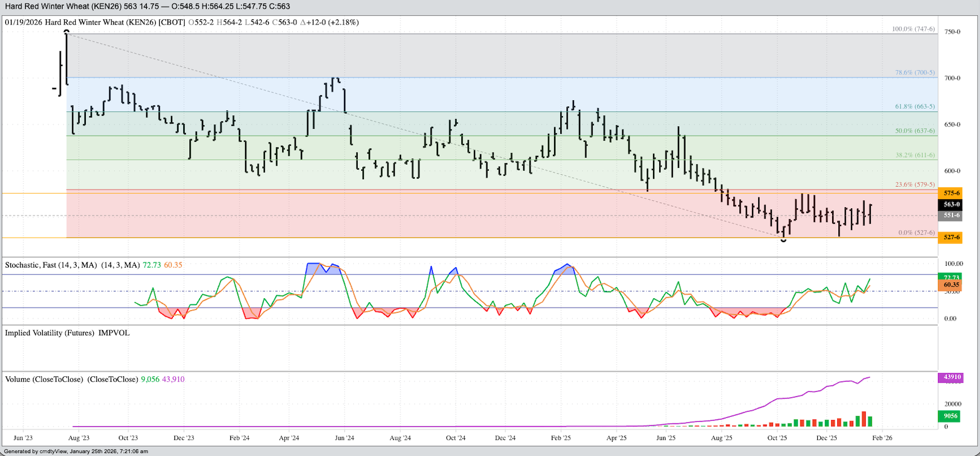Image resolution: width=980 pixels, height=456 pixels.
Task: Click the Implied Volatility (Futures) IMPVOL label
Action: click(67, 333)
